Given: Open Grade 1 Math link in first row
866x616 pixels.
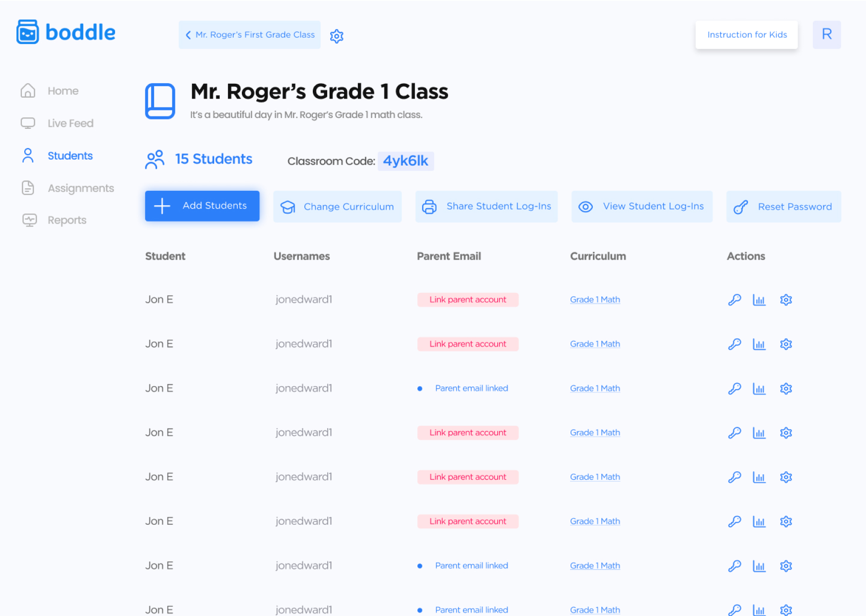Looking at the screenshot, I should pos(595,300).
